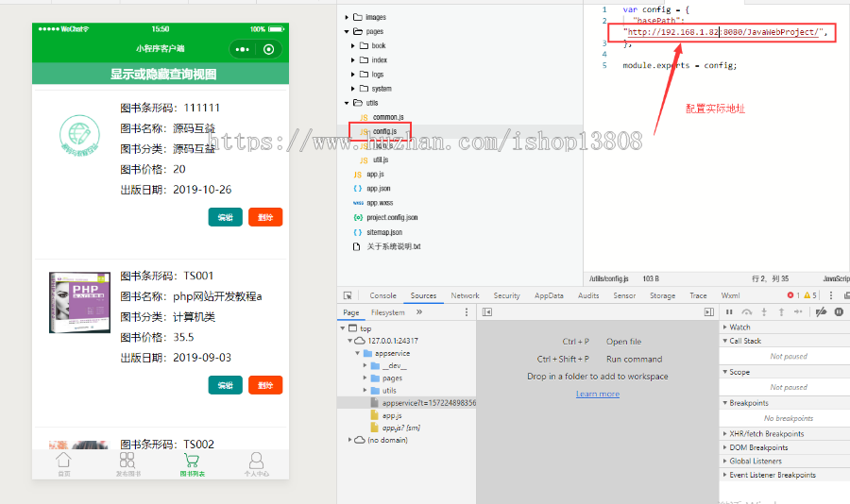This screenshot has width=850, height=504.
Task: Click 删除 button for book TS001
Action: (x=265, y=385)
